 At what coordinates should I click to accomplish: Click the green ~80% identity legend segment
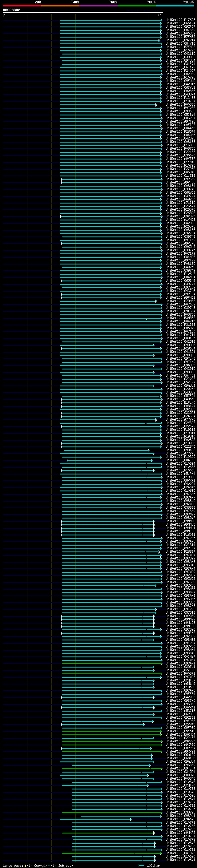137,6
